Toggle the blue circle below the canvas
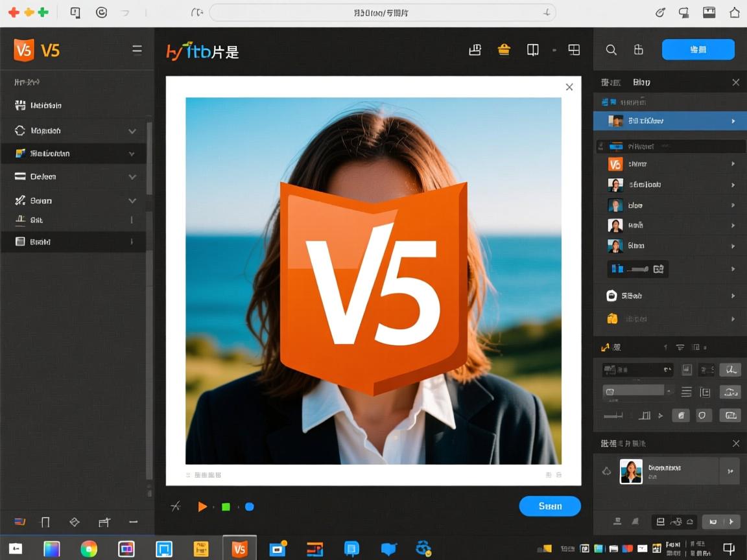 coord(249,507)
